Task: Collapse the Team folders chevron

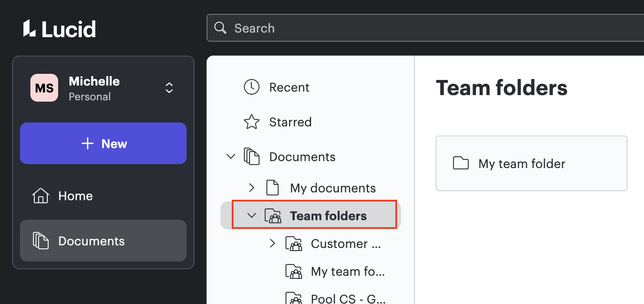Action: 252,215
